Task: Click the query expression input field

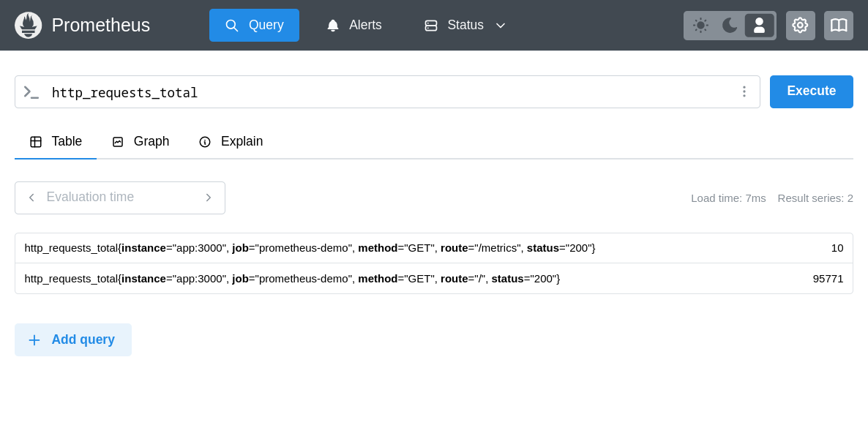Action: coord(387,92)
